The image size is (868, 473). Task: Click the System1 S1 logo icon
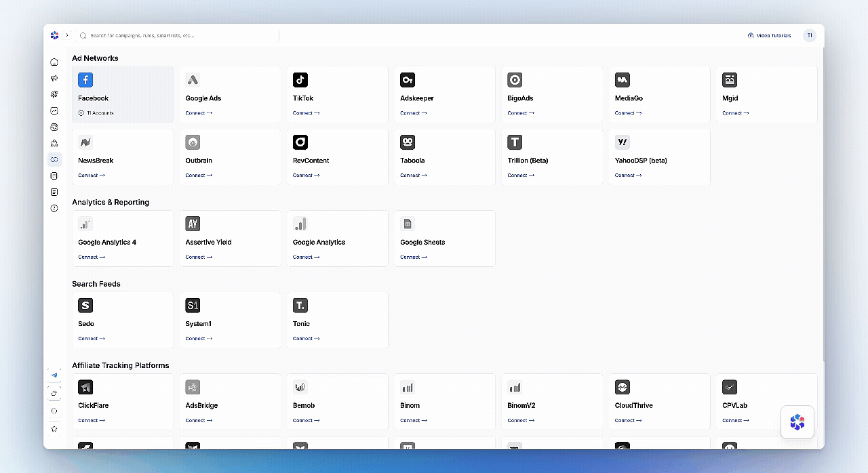[193, 306]
